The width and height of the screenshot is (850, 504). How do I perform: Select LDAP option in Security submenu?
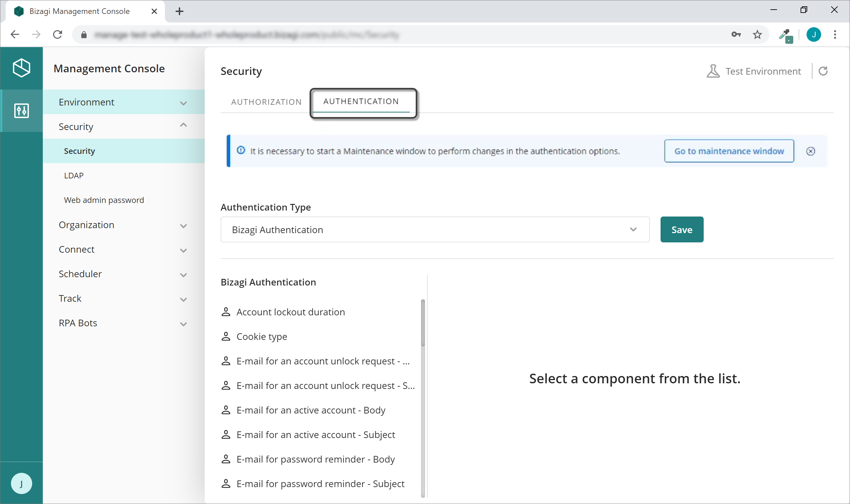pos(73,175)
